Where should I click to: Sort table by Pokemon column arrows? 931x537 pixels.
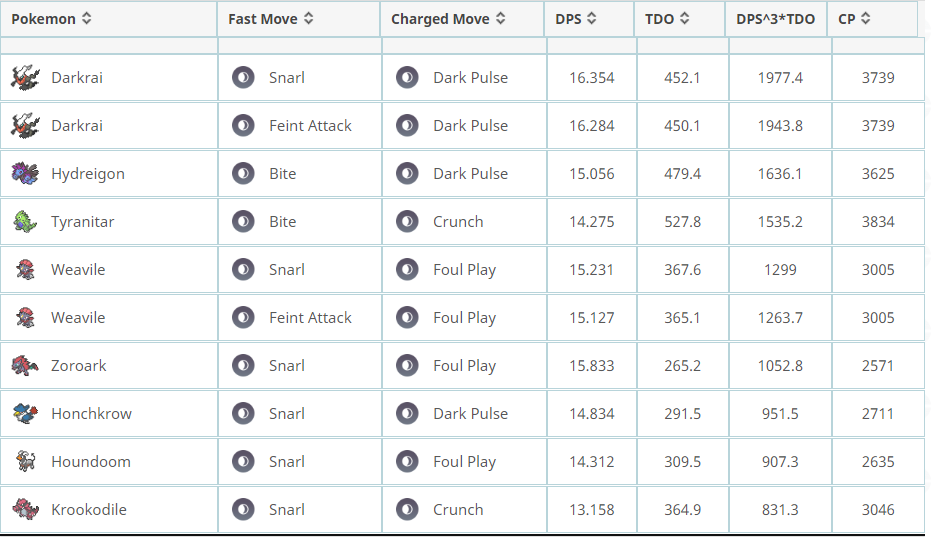click(x=87, y=18)
